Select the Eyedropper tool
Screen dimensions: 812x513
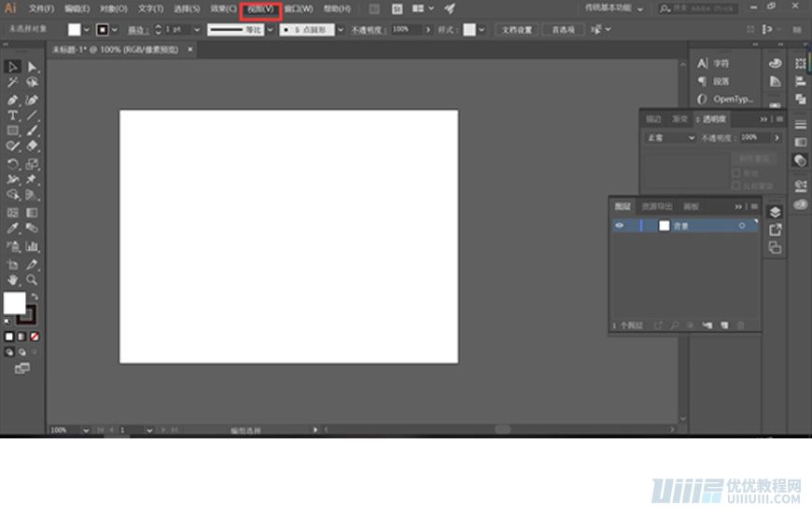[x=13, y=229]
